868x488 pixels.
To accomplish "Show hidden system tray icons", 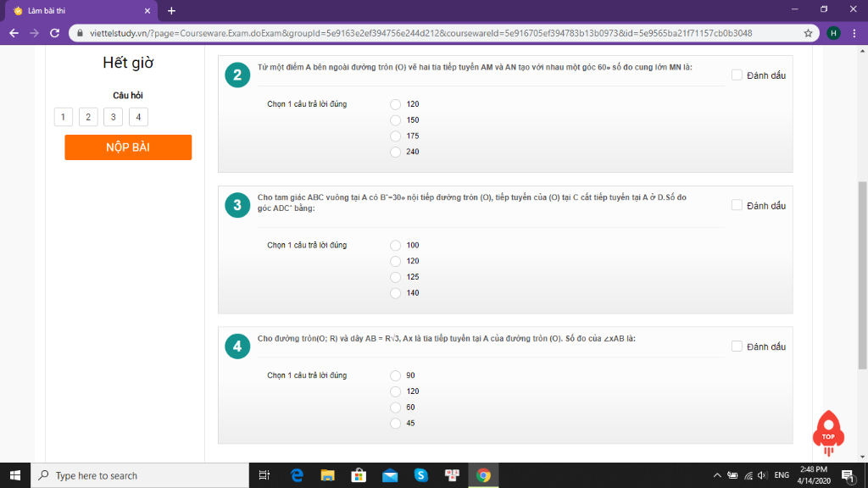I will click(x=717, y=475).
